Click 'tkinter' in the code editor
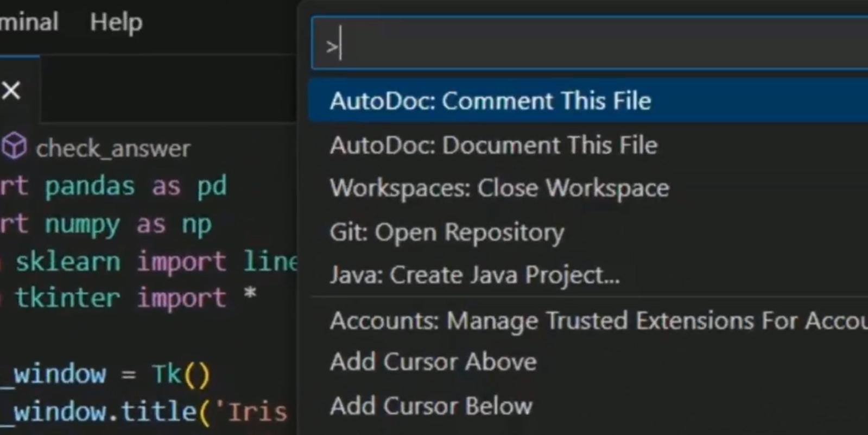868x435 pixels. 67,298
